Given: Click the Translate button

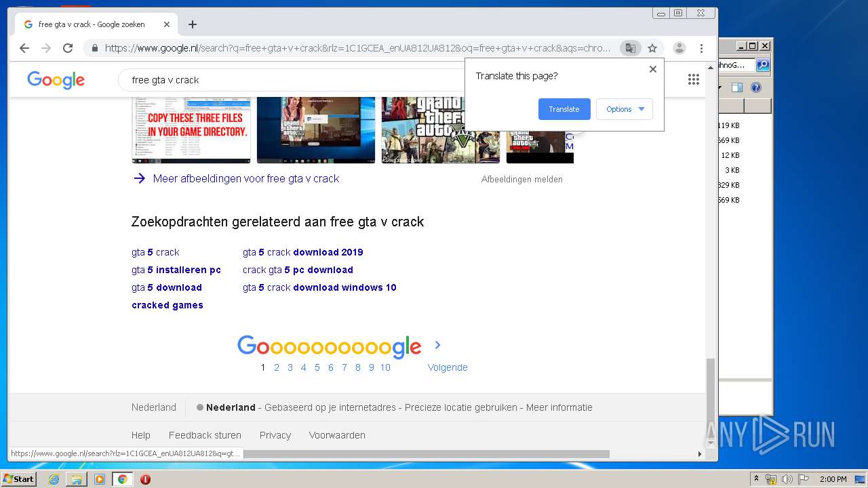Looking at the screenshot, I should (x=564, y=109).
